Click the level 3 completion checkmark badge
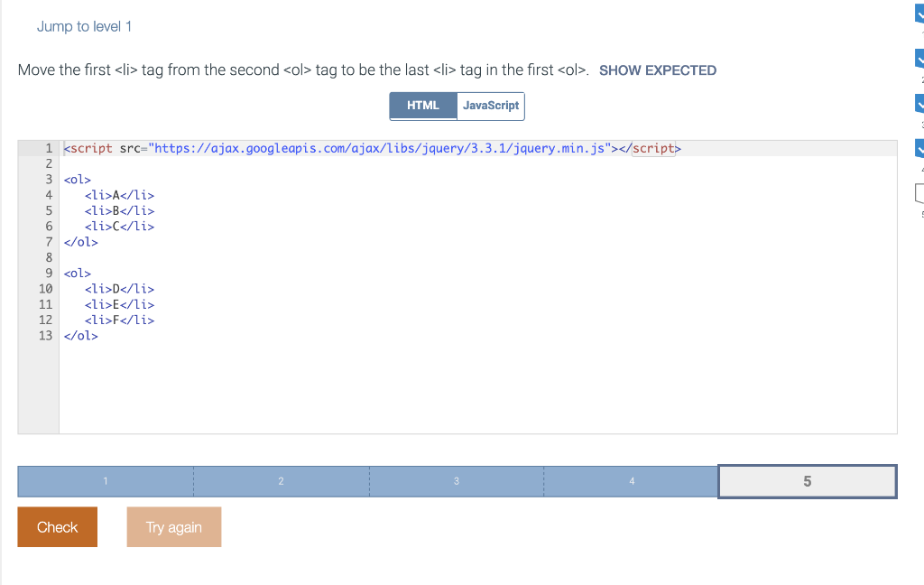Screen dimensions: 924x585 (x=918, y=102)
